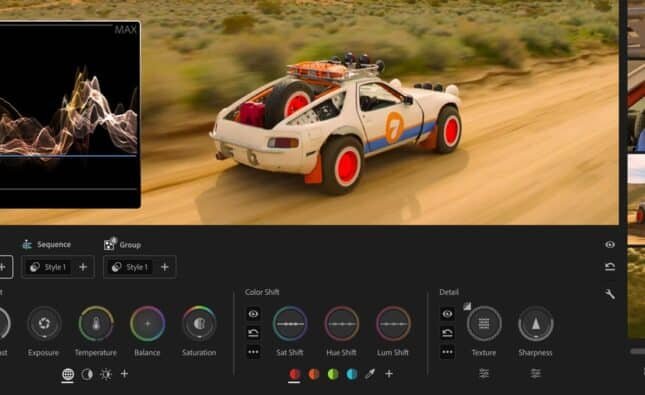
Task: Select the Lum Shift curve dial
Action: [393, 323]
